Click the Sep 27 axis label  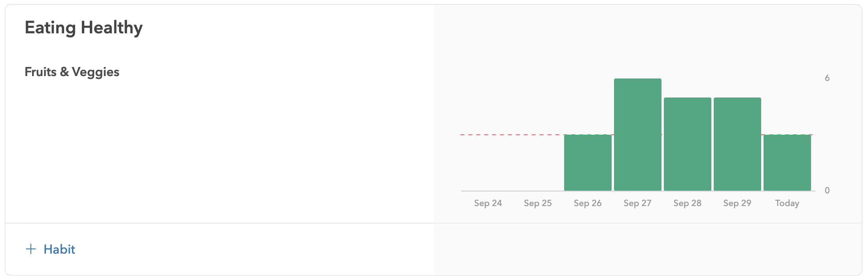[x=638, y=203]
